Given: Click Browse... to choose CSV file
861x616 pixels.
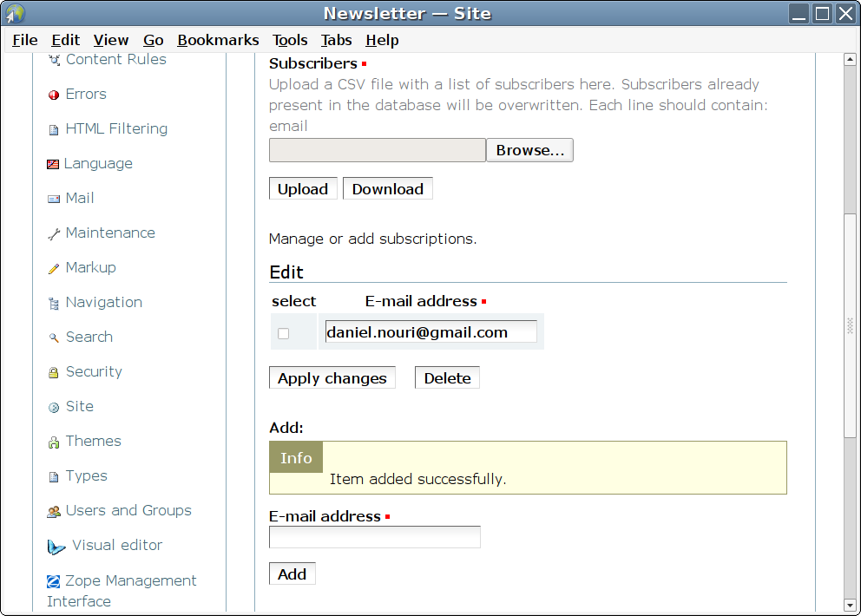Looking at the screenshot, I should pos(529,150).
